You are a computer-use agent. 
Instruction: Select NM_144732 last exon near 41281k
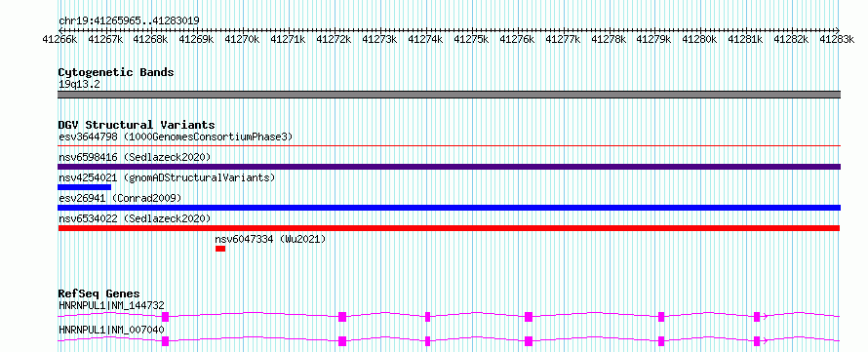tap(757, 317)
